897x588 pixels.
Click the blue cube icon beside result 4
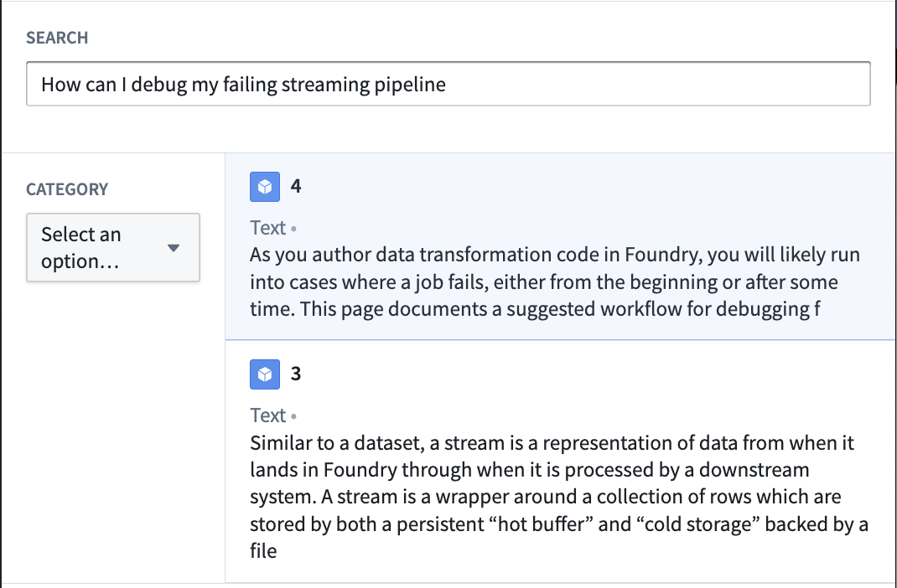point(265,187)
